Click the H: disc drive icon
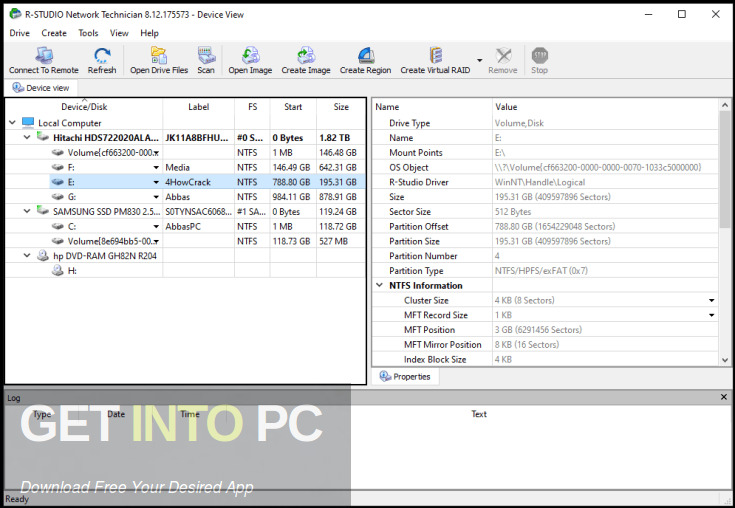The width and height of the screenshot is (735, 508). pos(57,270)
